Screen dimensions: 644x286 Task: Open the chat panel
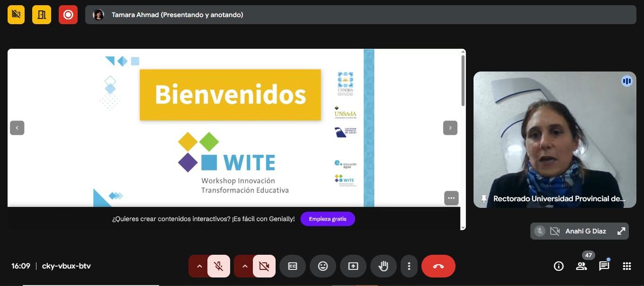point(604,266)
